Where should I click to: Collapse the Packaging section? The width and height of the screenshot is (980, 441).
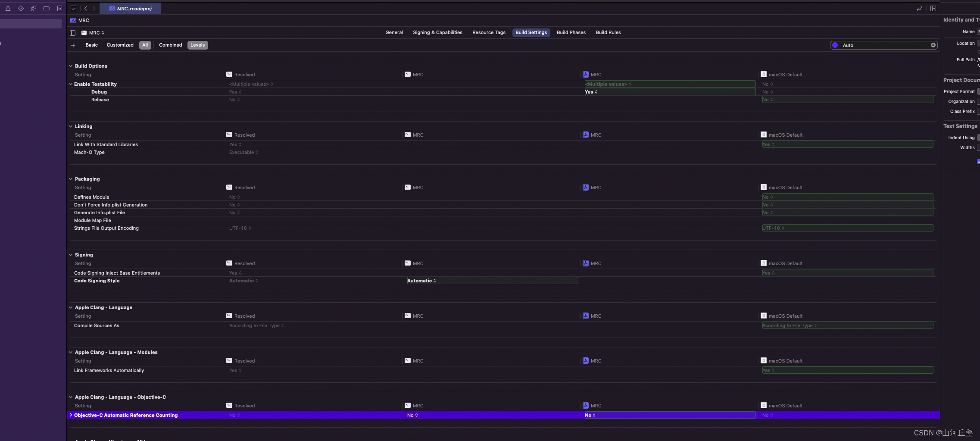coord(71,179)
